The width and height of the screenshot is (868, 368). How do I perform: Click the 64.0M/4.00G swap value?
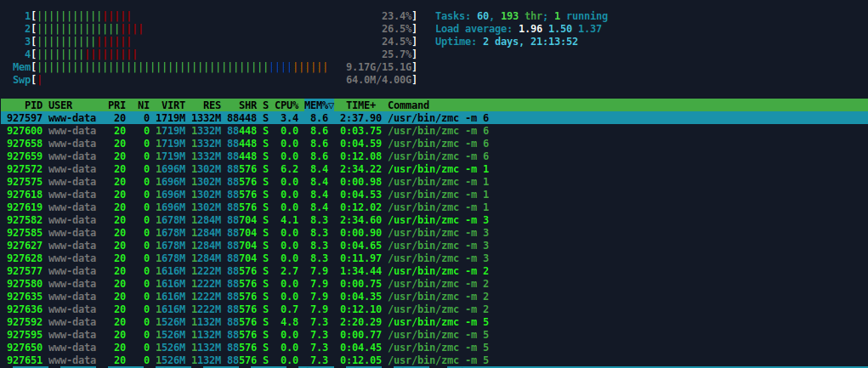point(378,80)
